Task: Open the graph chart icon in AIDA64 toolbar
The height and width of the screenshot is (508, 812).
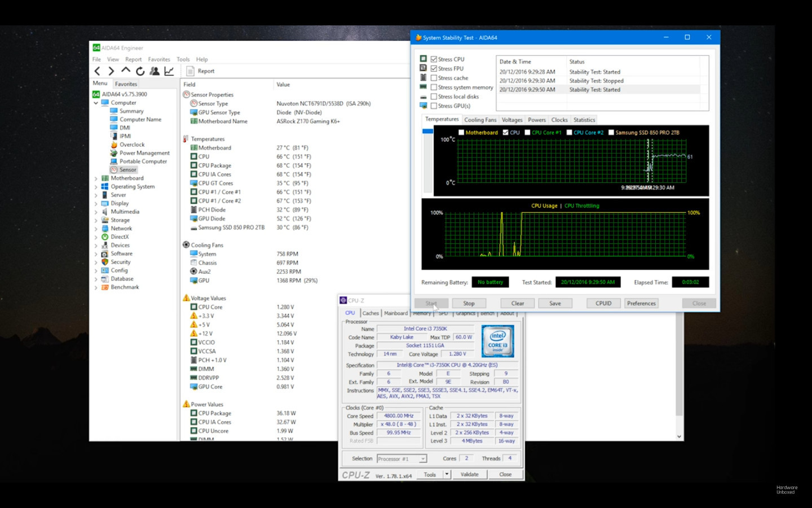Action: click(169, 71)
